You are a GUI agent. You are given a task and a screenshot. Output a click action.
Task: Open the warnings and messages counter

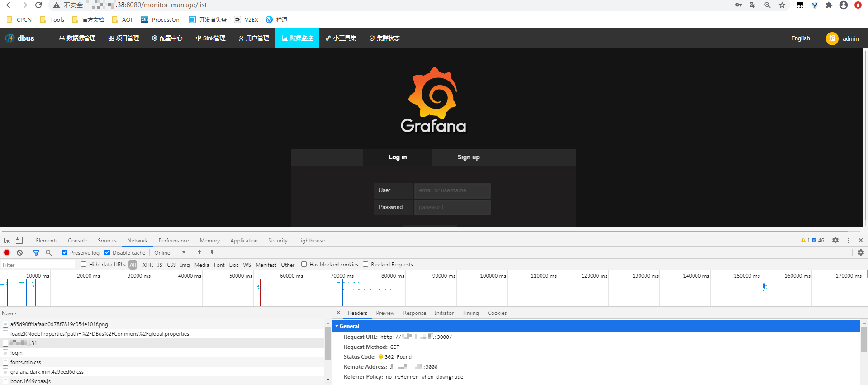812,240
